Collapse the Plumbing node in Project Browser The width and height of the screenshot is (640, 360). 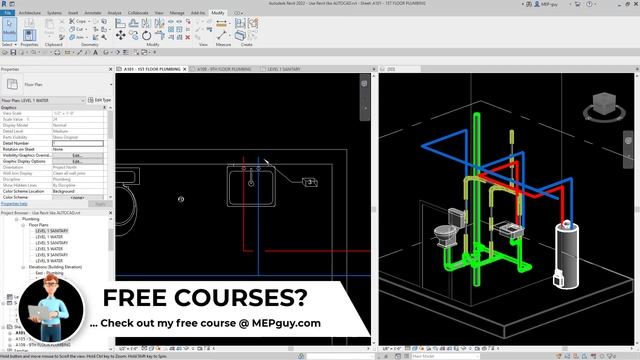tap(17, 219)
